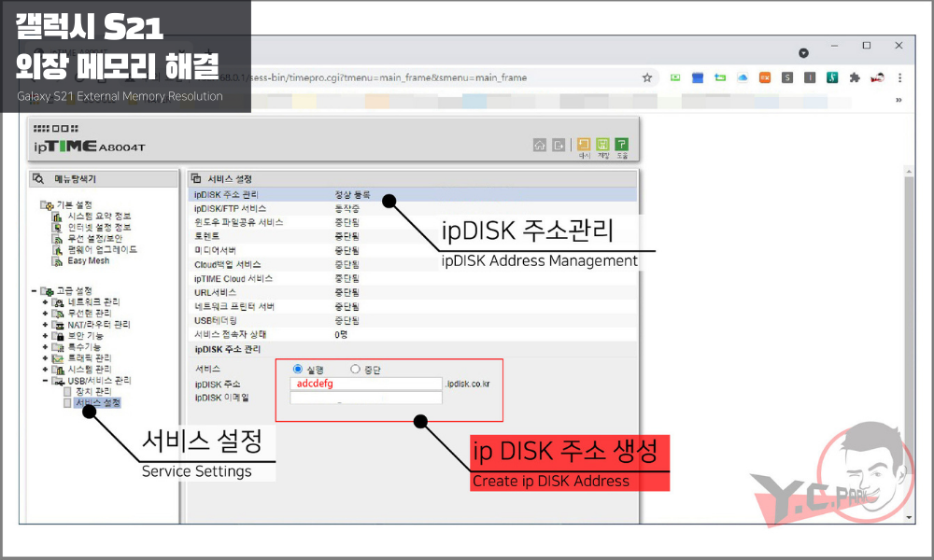Expand the 보안 기능 node

click(45, 336)
